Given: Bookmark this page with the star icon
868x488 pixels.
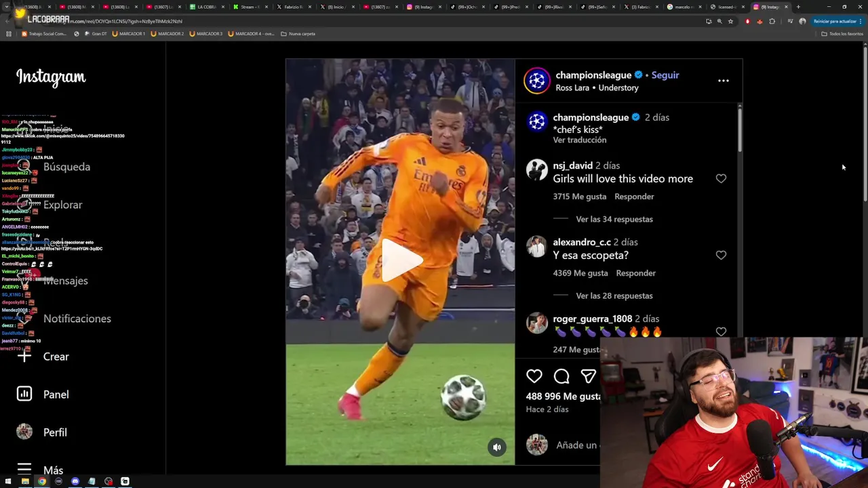Looking at the screenshot, I should (730, 21).
